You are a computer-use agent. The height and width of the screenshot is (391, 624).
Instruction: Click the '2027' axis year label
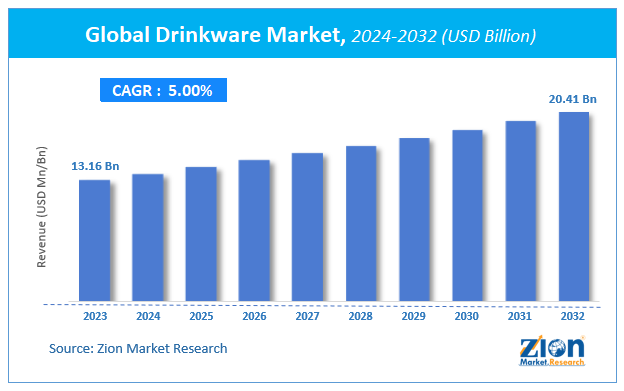pyautogui.click(x=307, y=316)
